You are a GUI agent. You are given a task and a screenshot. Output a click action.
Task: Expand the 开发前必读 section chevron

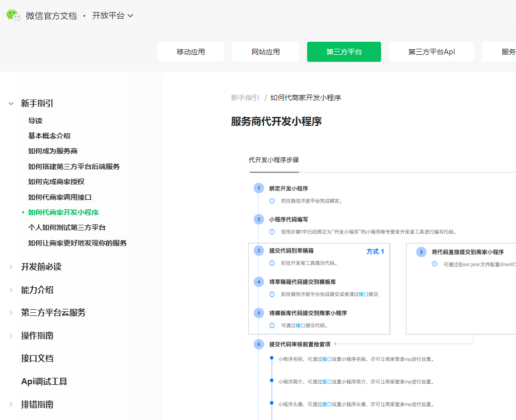11,267
